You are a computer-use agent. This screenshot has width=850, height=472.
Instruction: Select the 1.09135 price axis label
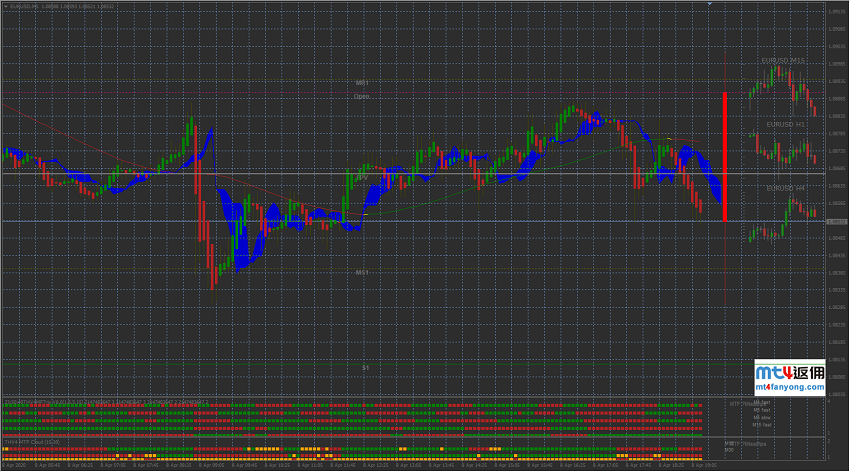838,11
